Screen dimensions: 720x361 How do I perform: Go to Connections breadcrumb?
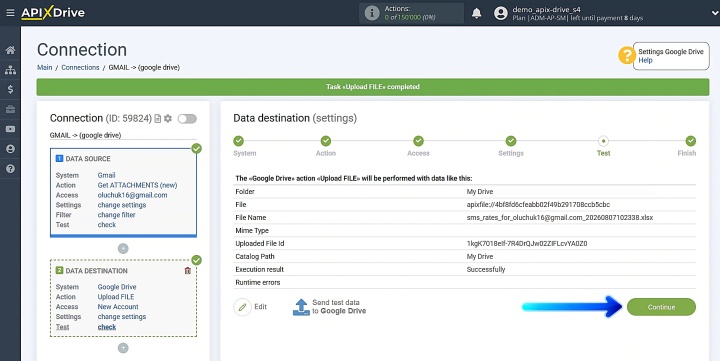click(80, 67)
